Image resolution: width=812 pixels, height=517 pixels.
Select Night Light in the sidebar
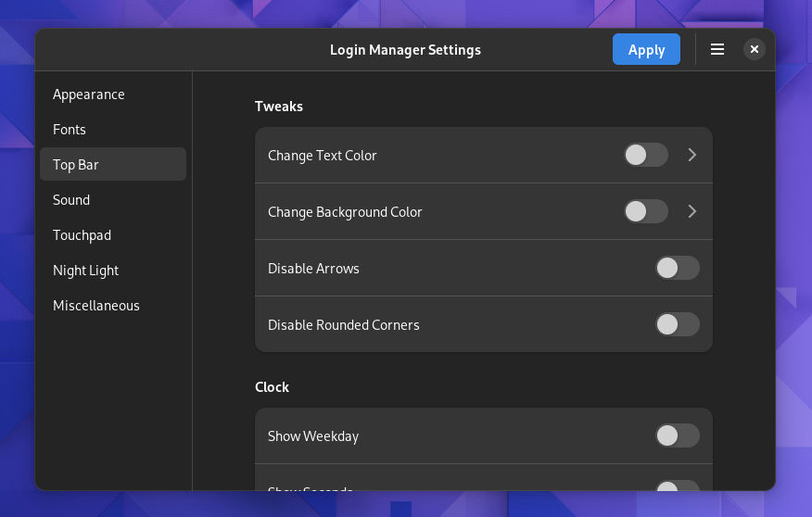pos(86,271)
